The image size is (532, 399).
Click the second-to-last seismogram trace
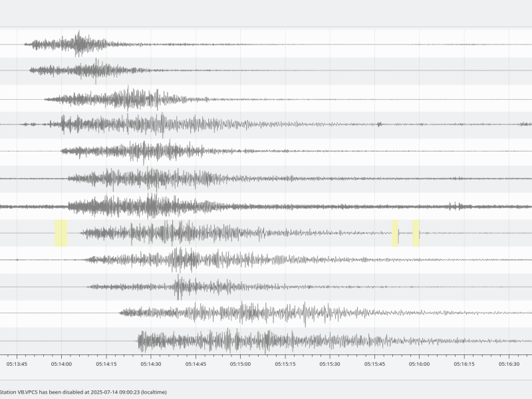266,313
